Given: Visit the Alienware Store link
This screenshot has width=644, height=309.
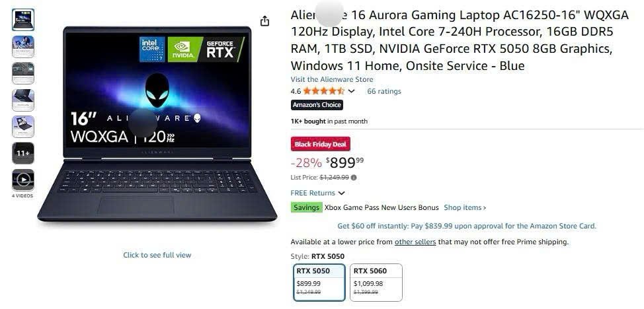Looking at the screenshot, I should point(332,79).
